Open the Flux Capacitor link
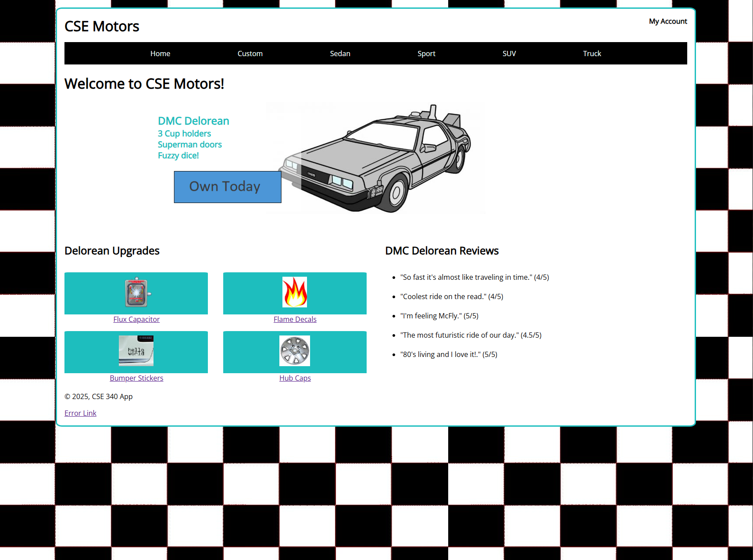The height and width of the screenshot is (560, 753). coord(136,319)
